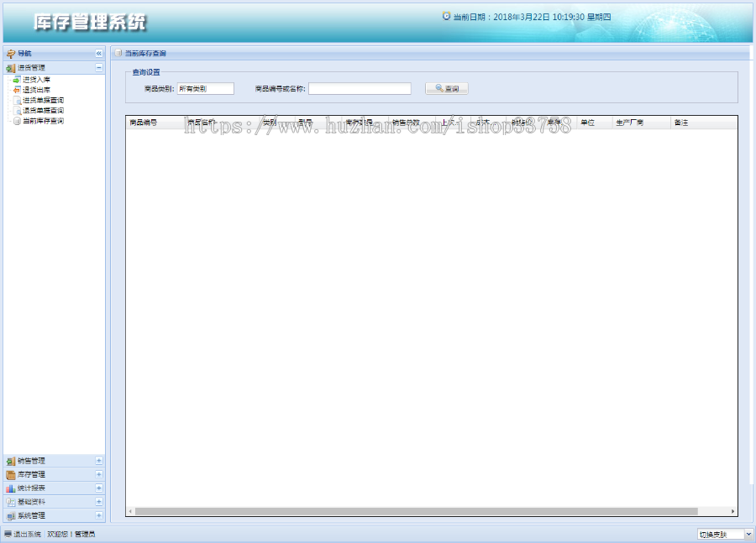Viewport: 756px width, 543px height.
Task: Collapse the navigation panel with « button
Action: 99,54
